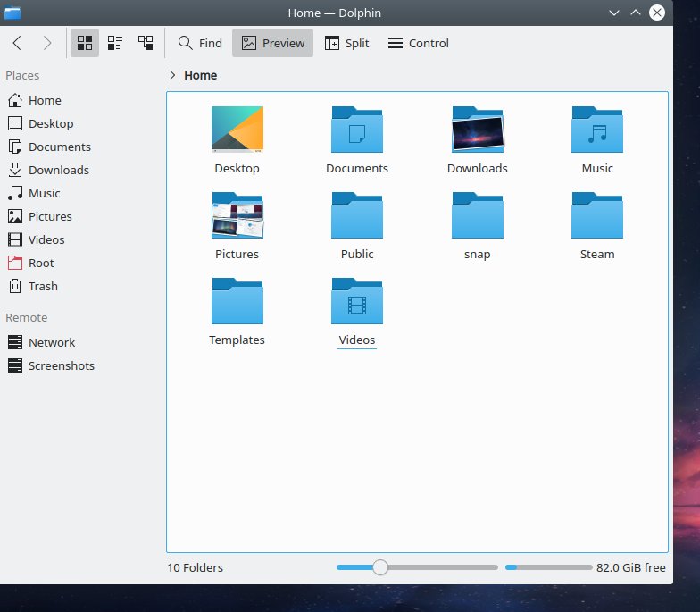Toggle Split view in toolbar

coord(346,43)
